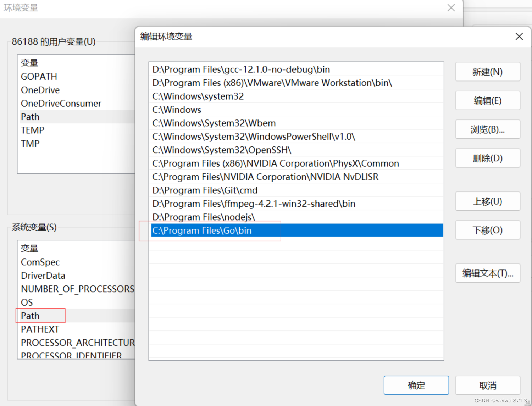
Task: Select DriverData system variable
Action: [x=76, y=276]
